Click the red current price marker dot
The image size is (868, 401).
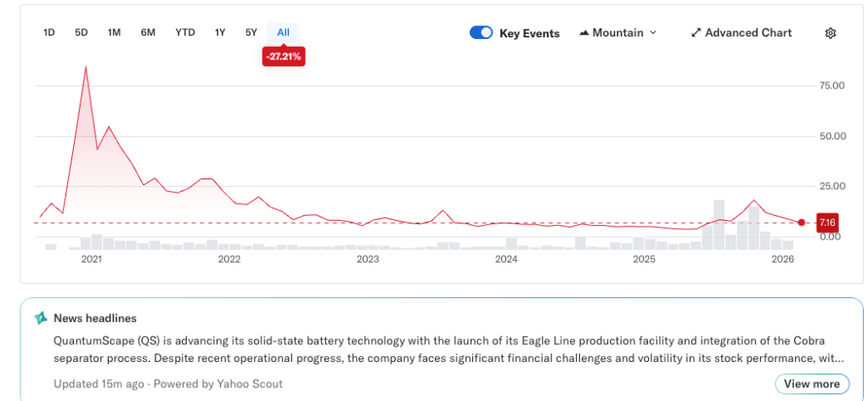tap(801, 223)
